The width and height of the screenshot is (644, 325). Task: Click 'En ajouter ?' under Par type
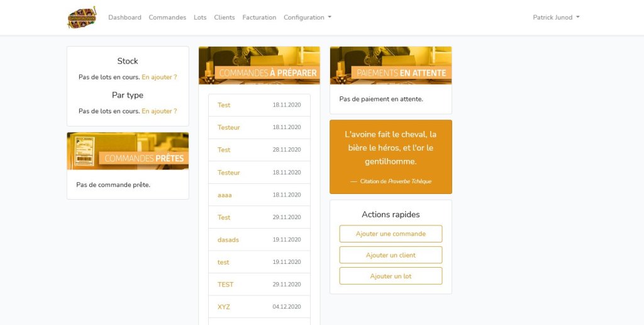[159, 111]
